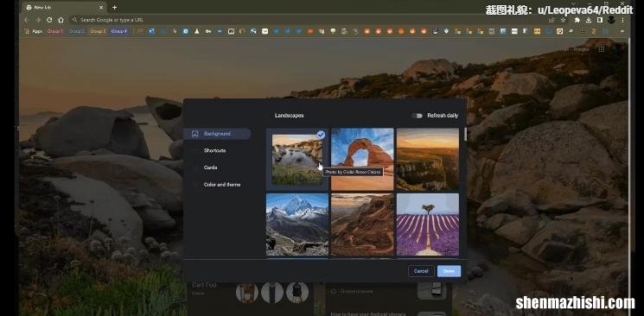Open Group 2 bookmark folder
This screenshot has height=316, width=644.
point(76,31)
